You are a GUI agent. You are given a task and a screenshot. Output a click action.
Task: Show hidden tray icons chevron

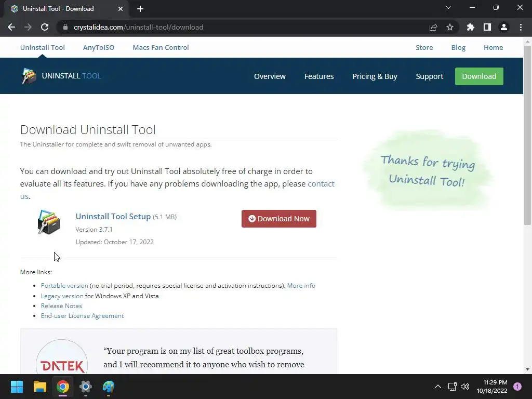coord(438,387)
